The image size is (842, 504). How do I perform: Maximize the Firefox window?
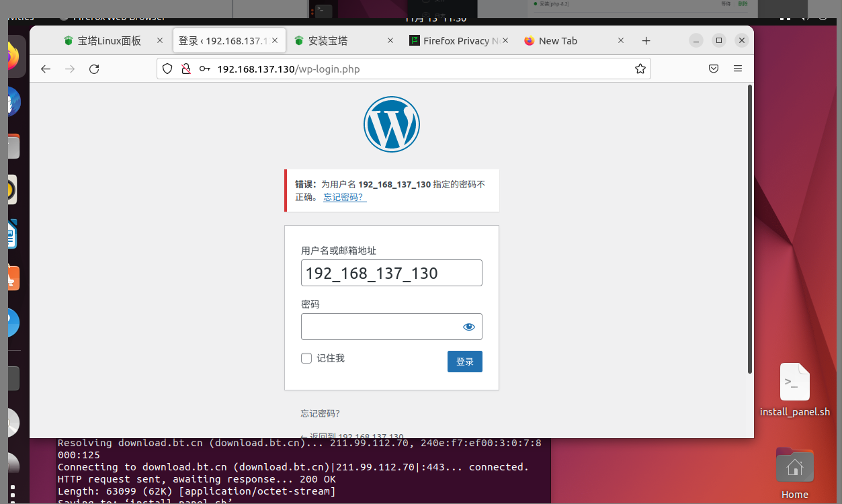719,41
